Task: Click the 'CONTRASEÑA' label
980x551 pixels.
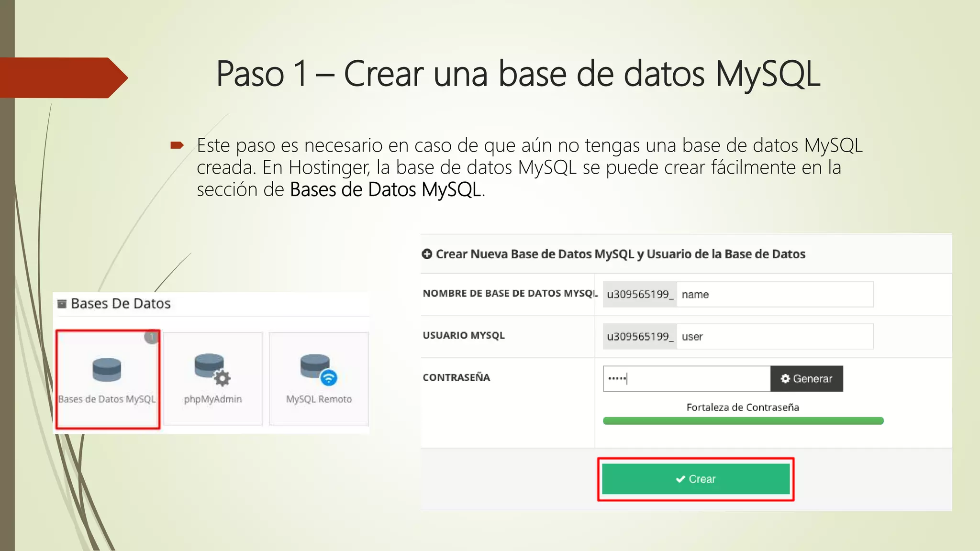Action: (x=457, y=377)
